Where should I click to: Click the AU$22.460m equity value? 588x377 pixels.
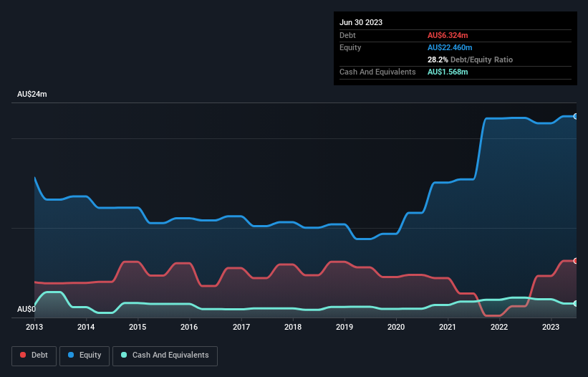pos(450,47)
